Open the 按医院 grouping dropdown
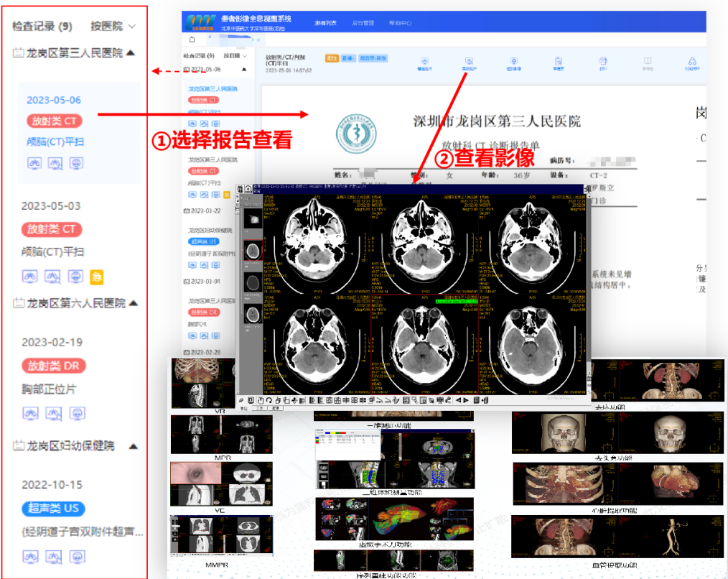Screen dimensions: 728x579 pos(113,27)
